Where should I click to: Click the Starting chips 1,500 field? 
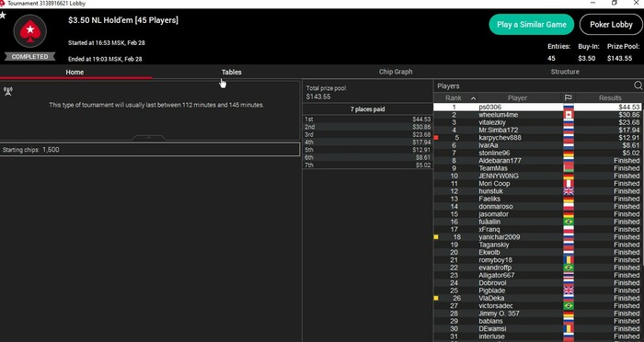pos(150,150)
